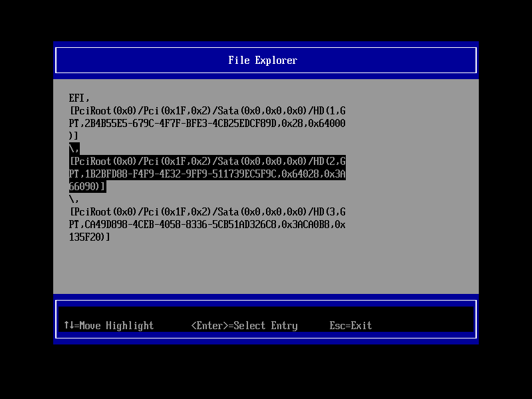Click the "135F20)]" line ending
Viewport: 532px width, 399px height.
[x=90, y=237]
